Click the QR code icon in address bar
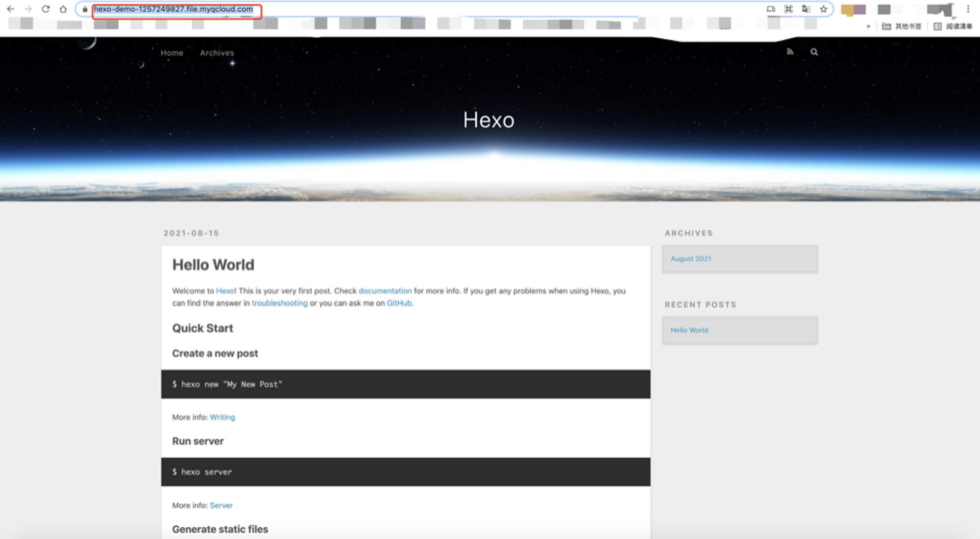 coord(788,9)
